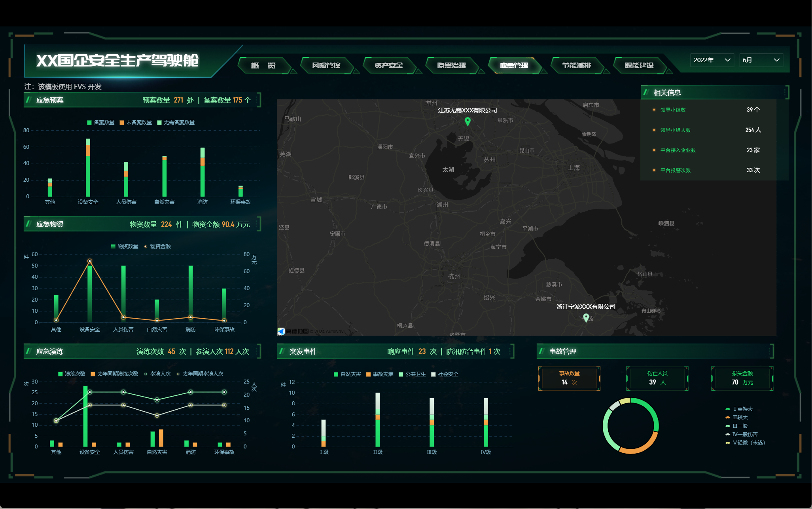Open the 2022年 year dropdown

(x=712, y=60)
